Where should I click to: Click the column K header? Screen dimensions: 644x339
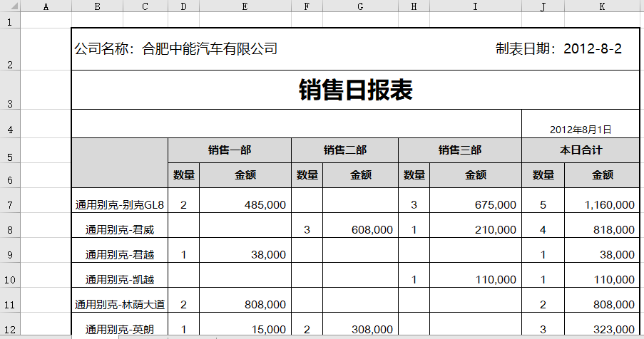click(602, 6)
